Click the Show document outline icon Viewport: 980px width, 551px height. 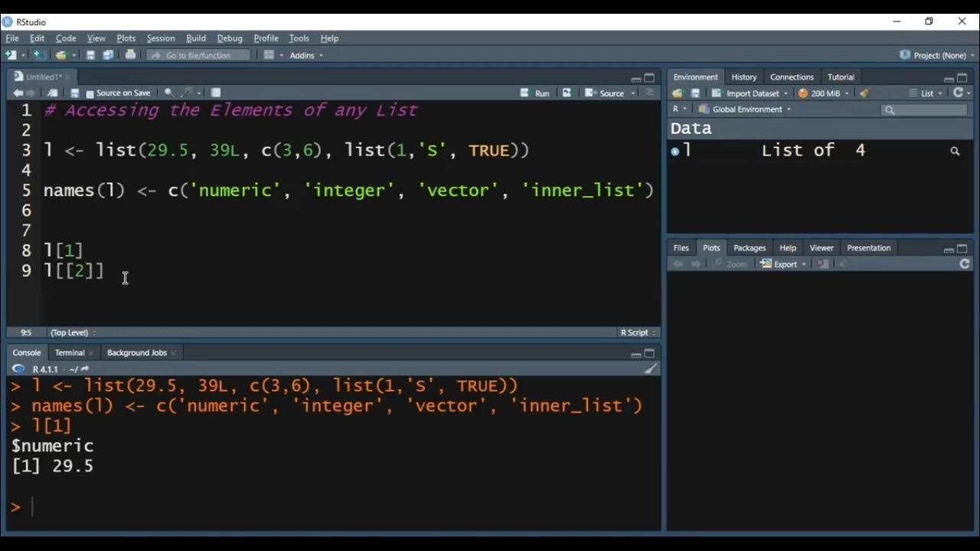click(x=650, y=93)
